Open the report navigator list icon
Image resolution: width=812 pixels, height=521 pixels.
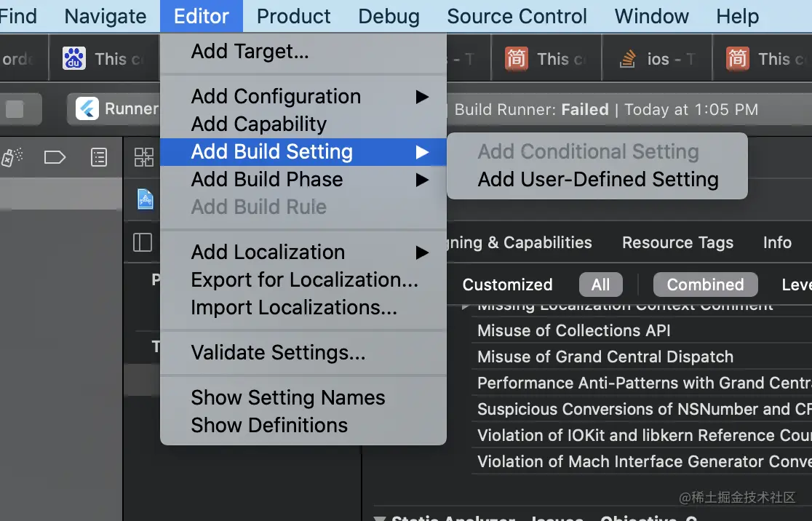coord(98,157)
